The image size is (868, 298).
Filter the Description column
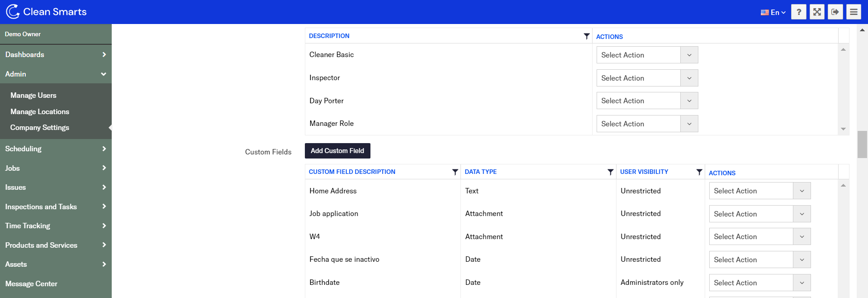pos(586,36)
